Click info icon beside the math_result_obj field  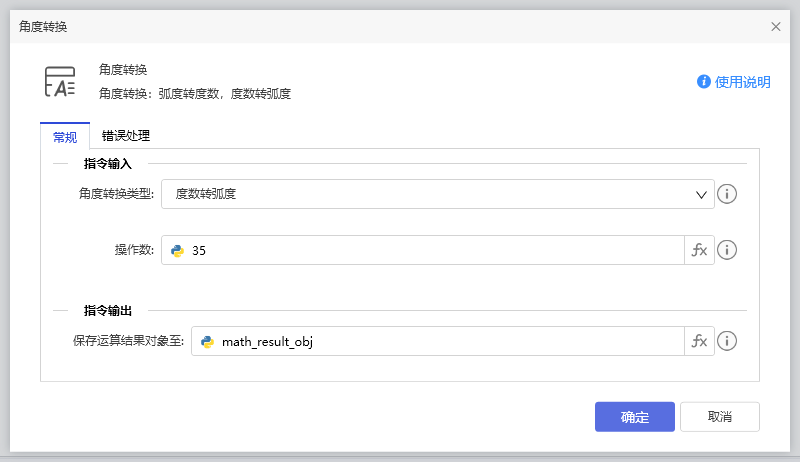point(728,341)
